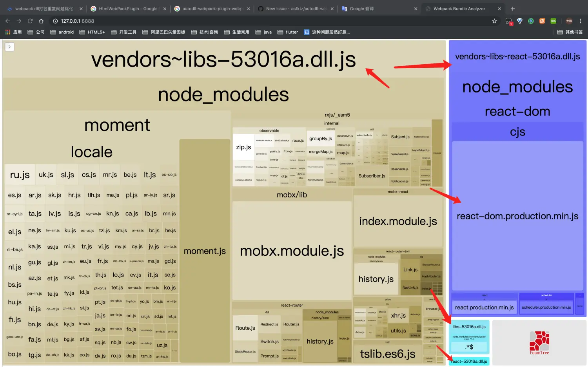Click the Switch.js block in react-router
This screenshot has height=367, width=588.
[269, 342]
